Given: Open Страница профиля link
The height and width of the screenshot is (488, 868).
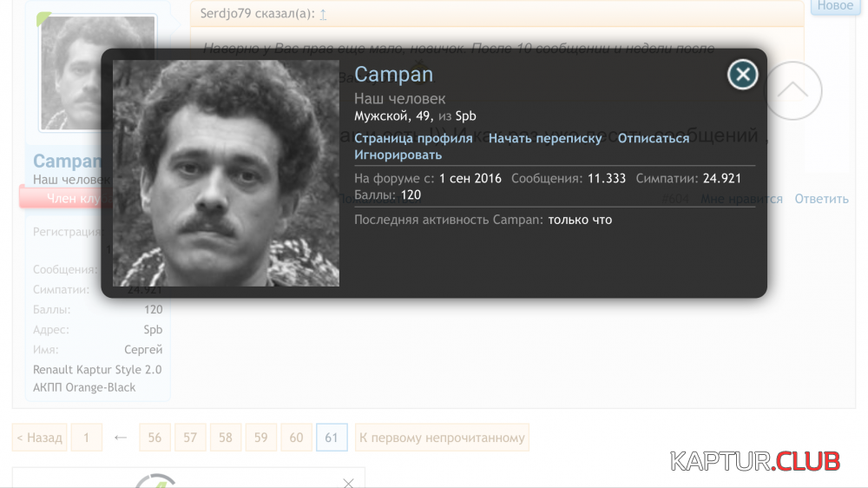Looking at the screenshot, I should (413, 138).
